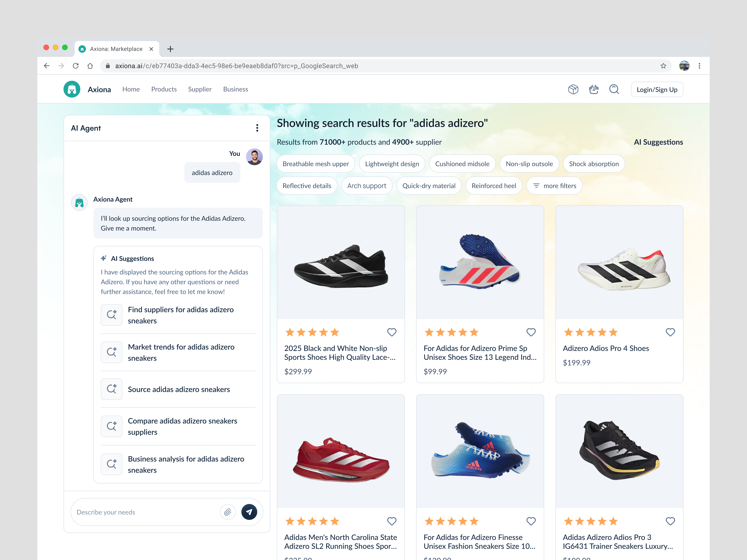Image resolution: width=747 pixels, height=560 pixels.
Task: Click the shopping basket icon
Action: pyautogui.click(x=594, y=89)
